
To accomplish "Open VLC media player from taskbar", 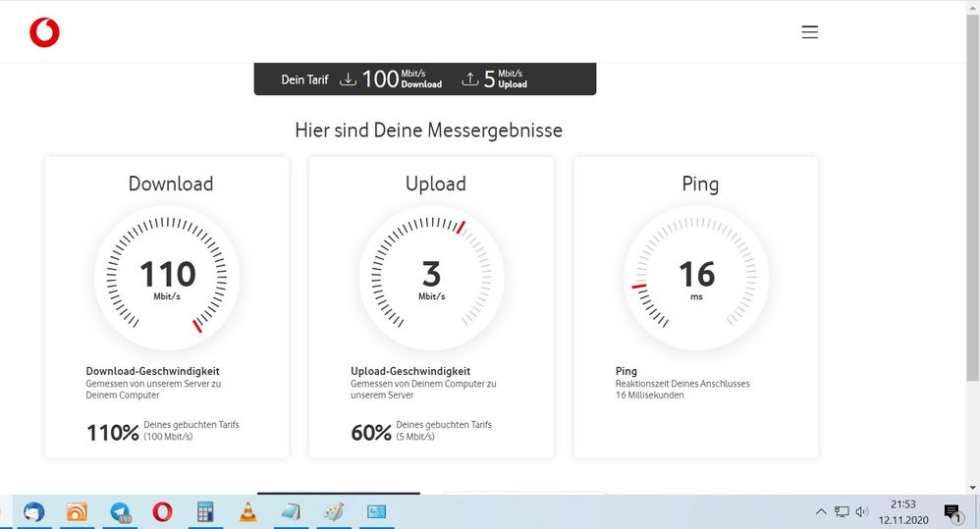I will coord(248,512).
